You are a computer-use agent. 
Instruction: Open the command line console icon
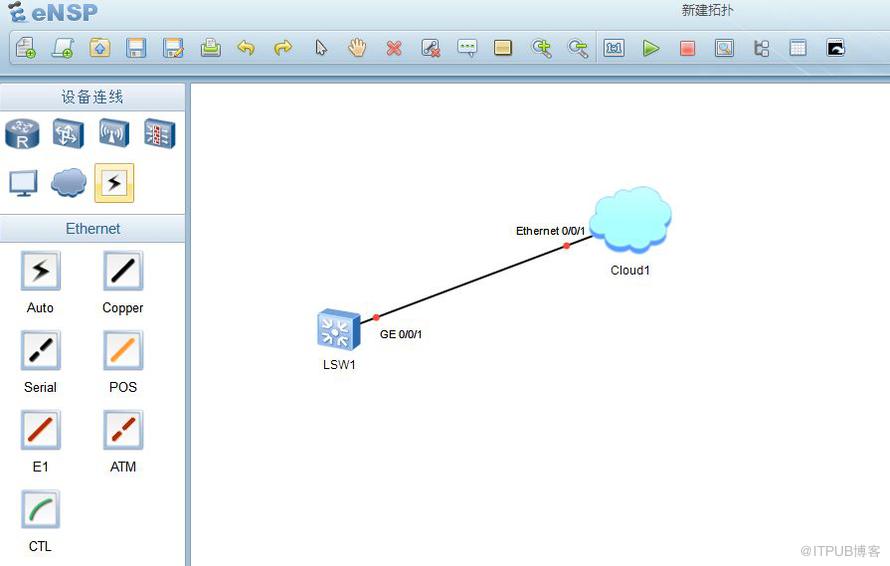coord(836,48)
